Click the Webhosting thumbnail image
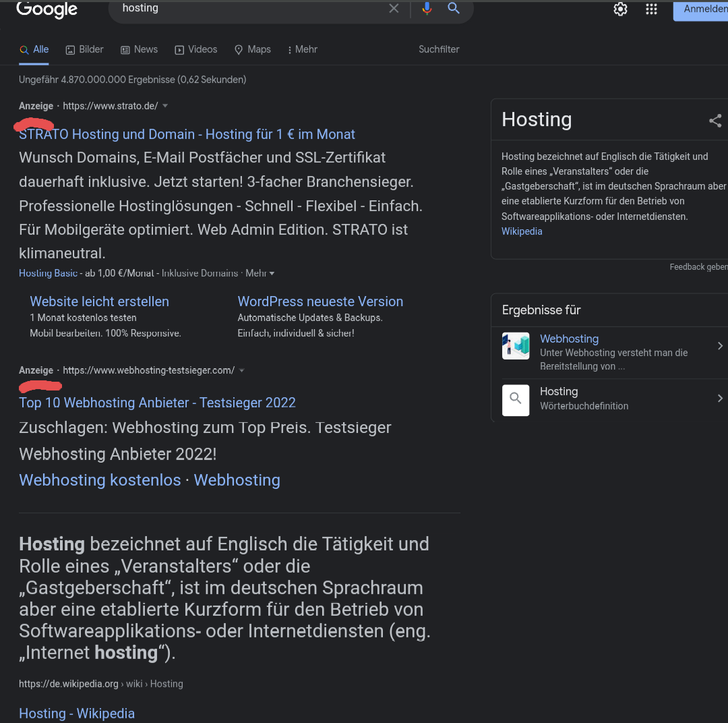728x723 pixels. click(x=516, y=346)
